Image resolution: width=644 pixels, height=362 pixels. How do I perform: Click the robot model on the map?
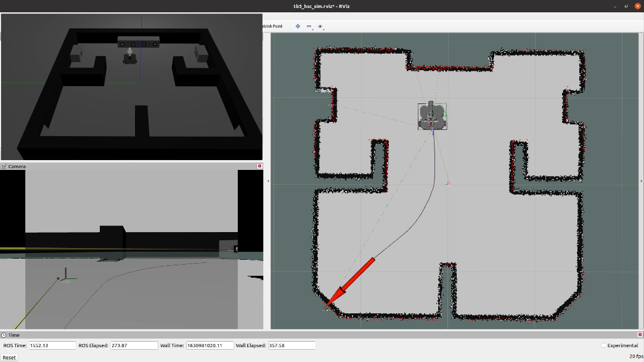431,116
